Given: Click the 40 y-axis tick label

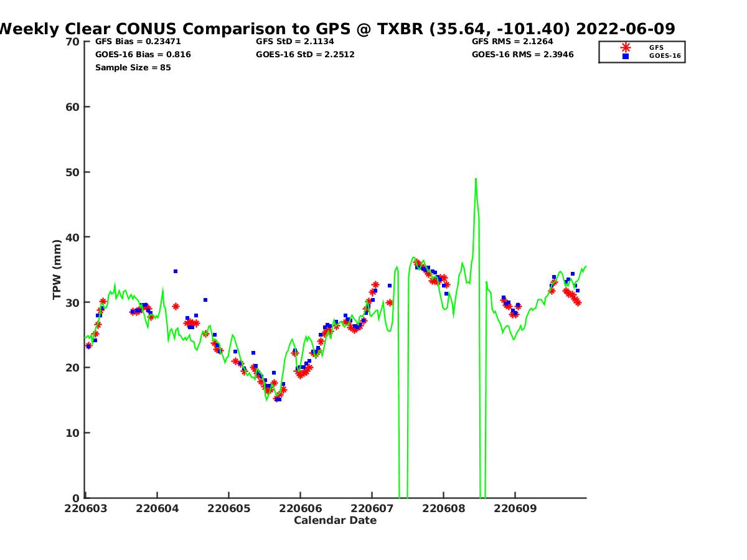Looking at the screenshot, I should point(73,238).
